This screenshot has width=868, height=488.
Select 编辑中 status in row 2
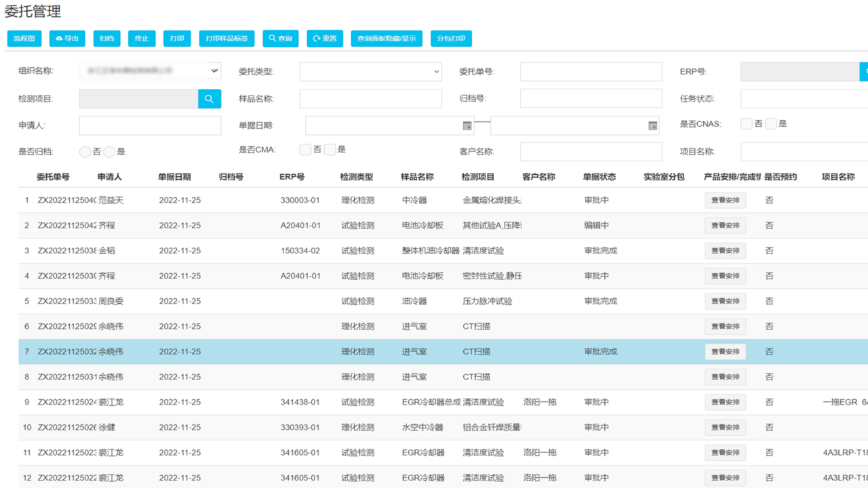(597, 226)
